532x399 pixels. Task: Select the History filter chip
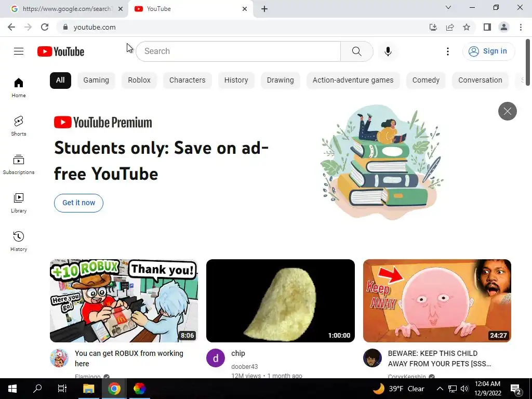[x=236, y=81]
